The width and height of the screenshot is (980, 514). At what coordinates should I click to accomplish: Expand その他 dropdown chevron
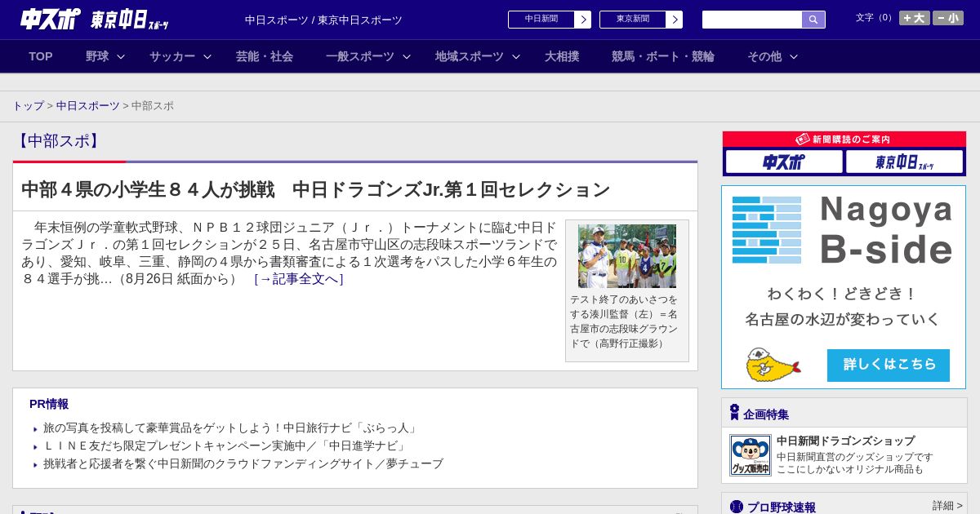coord(794,56)
